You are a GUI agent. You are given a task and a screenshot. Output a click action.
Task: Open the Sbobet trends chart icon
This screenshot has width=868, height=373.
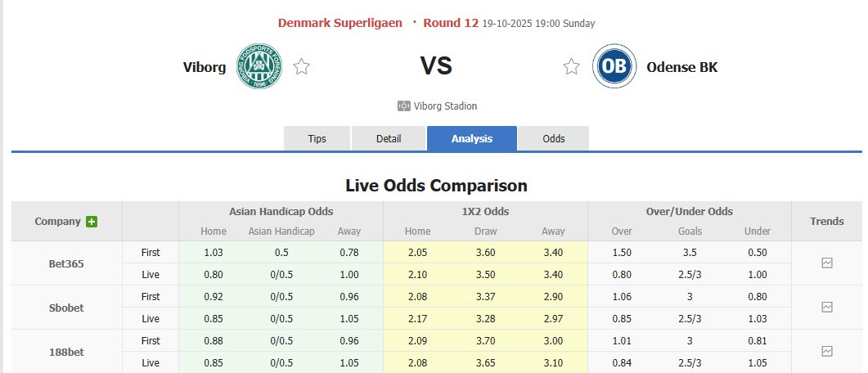point(827,308)
